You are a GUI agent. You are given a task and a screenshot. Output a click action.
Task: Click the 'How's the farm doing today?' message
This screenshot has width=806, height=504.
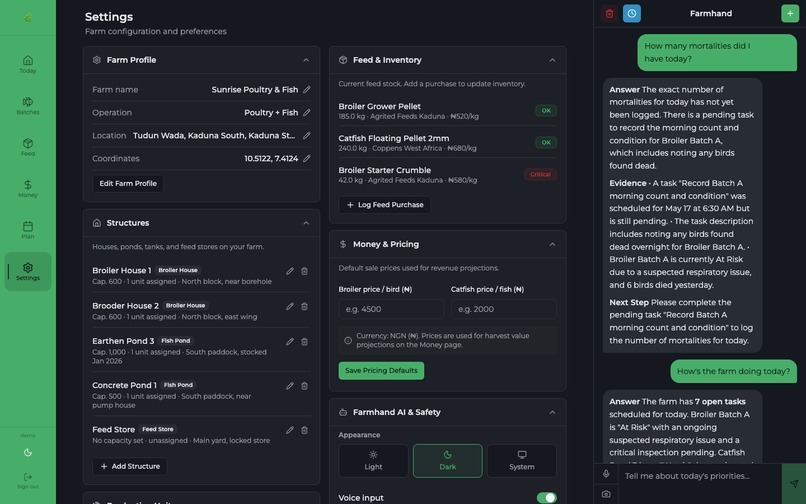734,371
